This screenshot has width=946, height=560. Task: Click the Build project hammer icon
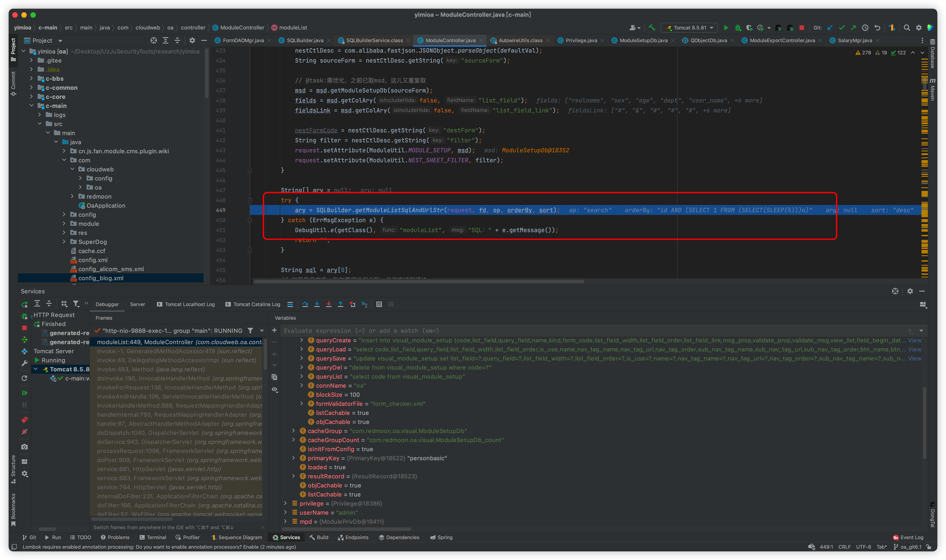(x=652, y=28)
